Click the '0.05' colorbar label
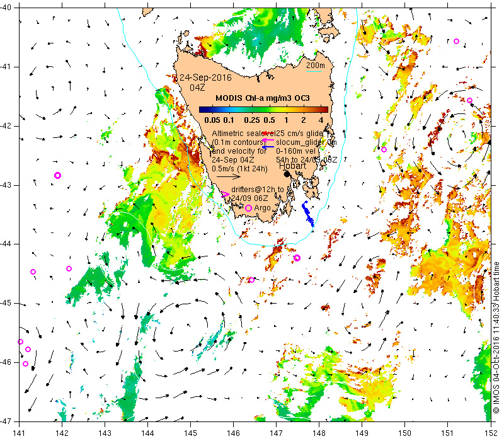504x441 pixels. coord(212,120)
